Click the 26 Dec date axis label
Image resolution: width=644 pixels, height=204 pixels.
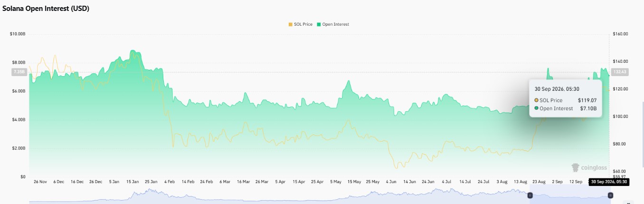click(95, 182)
